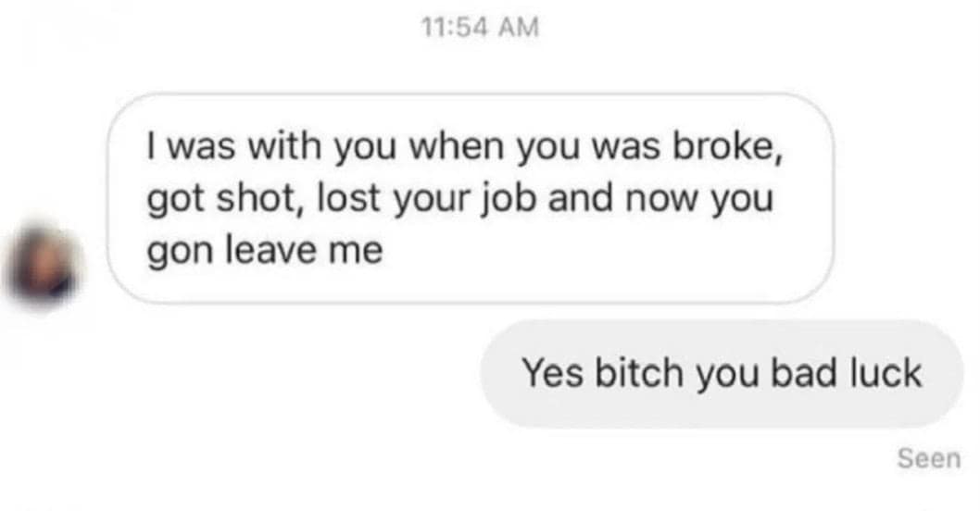Click the Seen status label
The width and height of the screenshot is (980, 511).
click(x=929, y=458)
